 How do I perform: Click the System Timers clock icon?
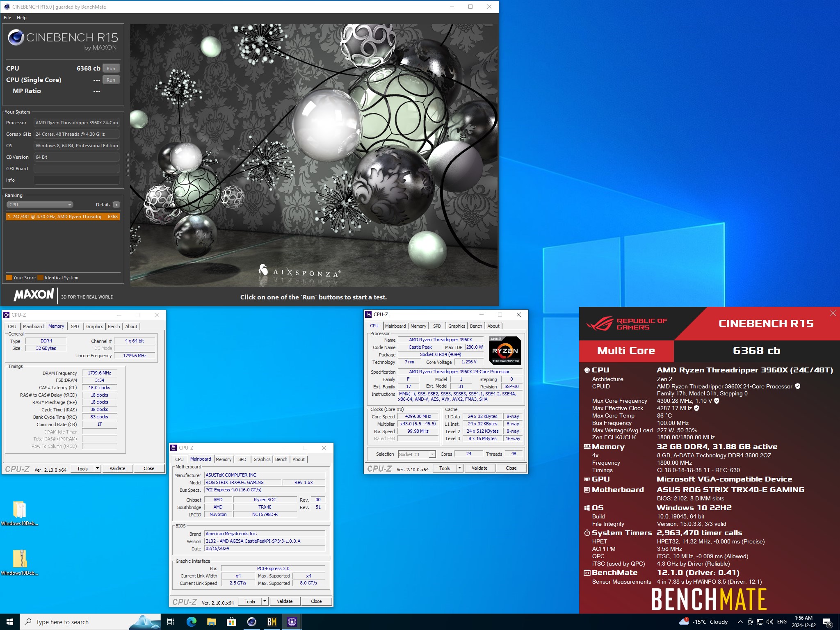click(x=587, y=533)
